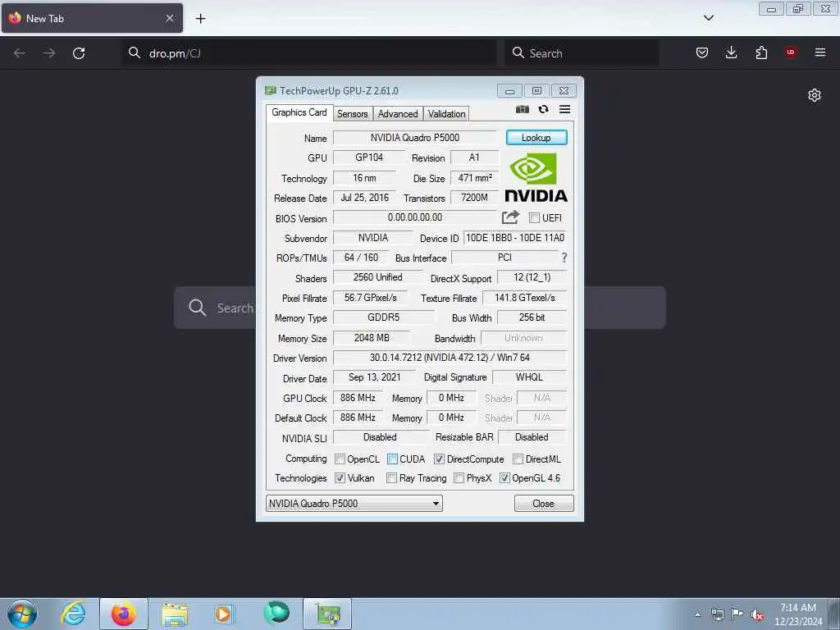Open Firefox downloads panel
Image resolution: width=840 pixels, height=630 pixels.
click(731, 52)
